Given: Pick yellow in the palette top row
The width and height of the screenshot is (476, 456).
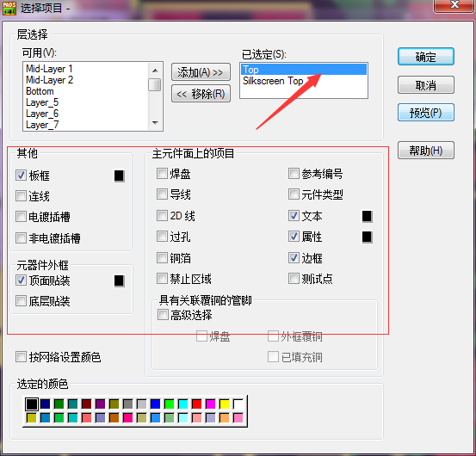Looking at the screenshot, I should (225, 404).
